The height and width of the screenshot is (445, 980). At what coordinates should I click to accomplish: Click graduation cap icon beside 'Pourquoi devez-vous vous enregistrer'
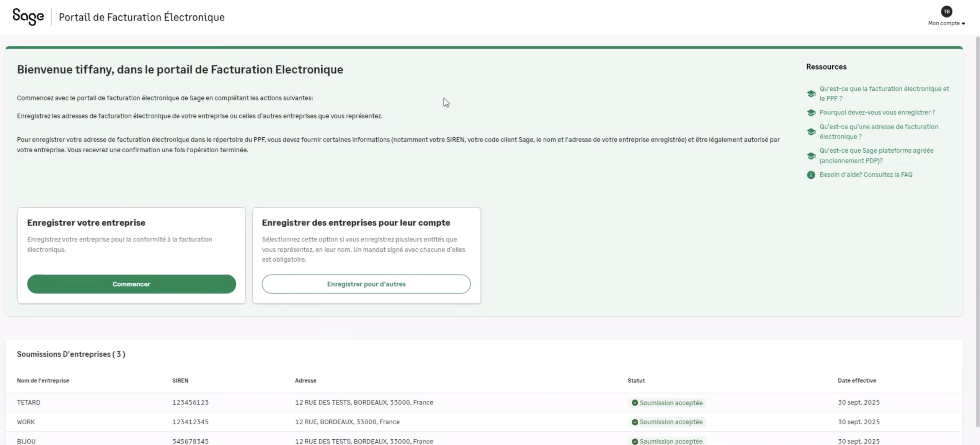[x=811, y=113]
